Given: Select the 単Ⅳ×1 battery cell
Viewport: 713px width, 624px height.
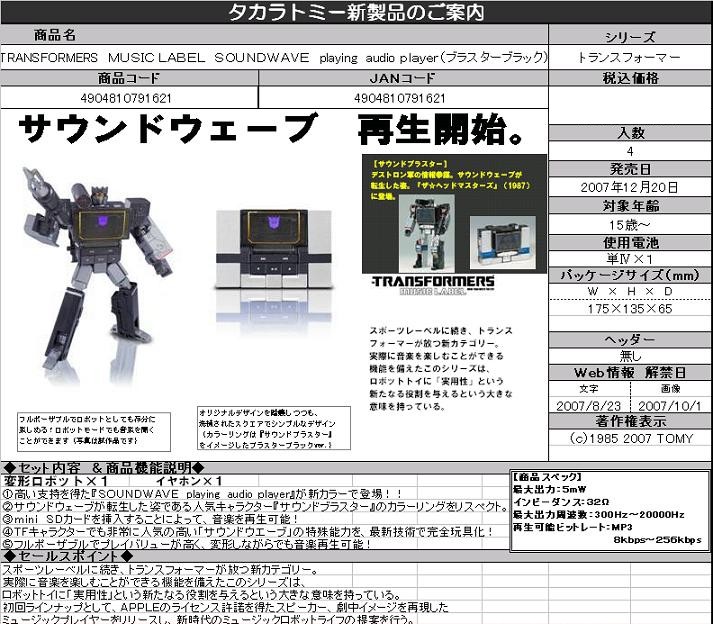Looking at the screenshot, I should pyautogui.click(x=630, y=259).
